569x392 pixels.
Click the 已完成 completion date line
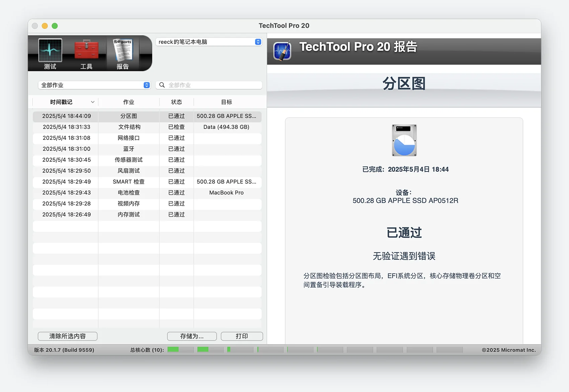click(x=405, y=169)
